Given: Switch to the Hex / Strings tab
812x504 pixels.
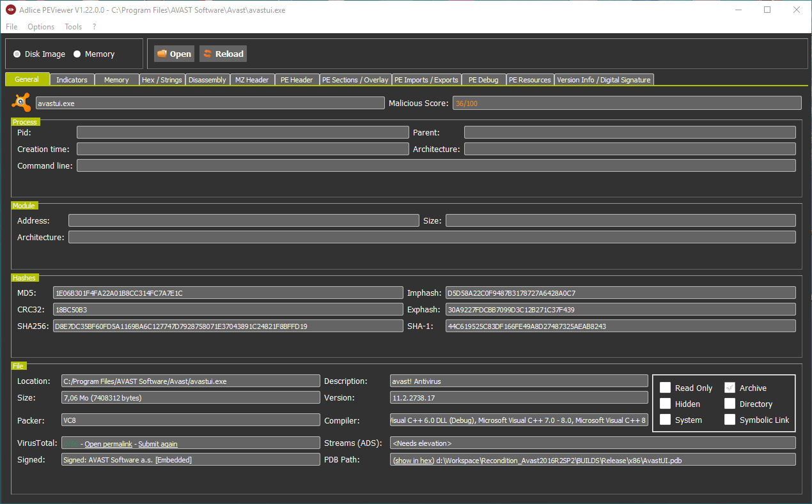Looking at the screenshot, I should coord(162,80).
